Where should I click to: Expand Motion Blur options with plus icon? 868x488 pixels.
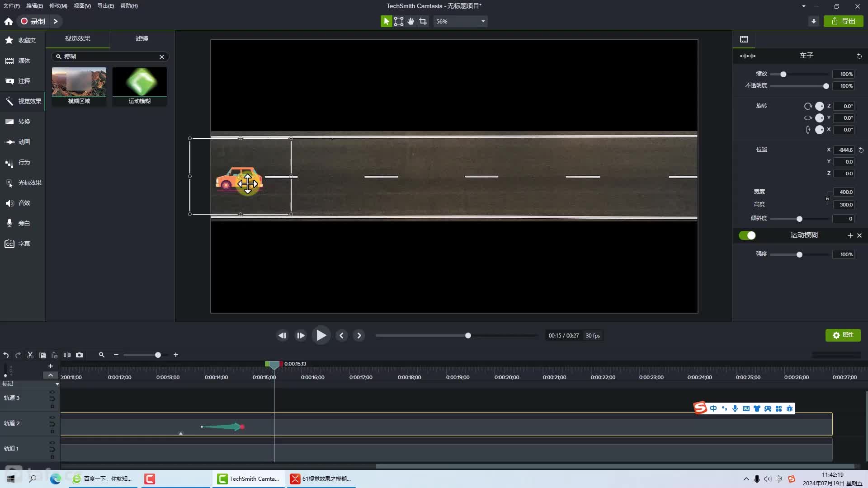(x=850, y=235)
